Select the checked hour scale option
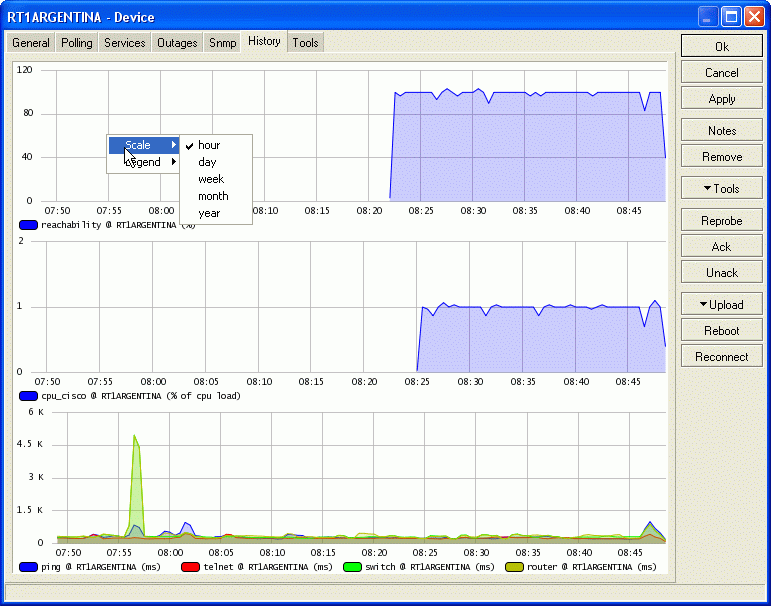 pos(216,145)
